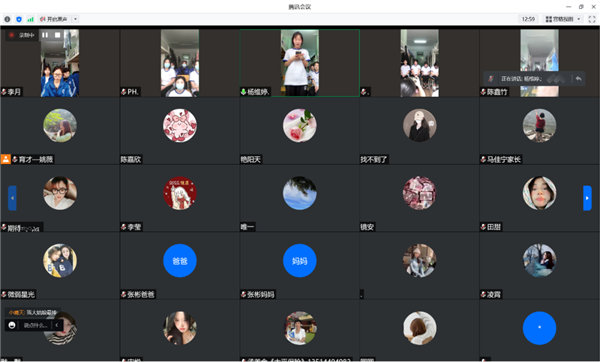Image resolution: width=600 pixels, height=362 pixels.
Task: Stop the meeting recording
Action: click(x=57, y=35)
